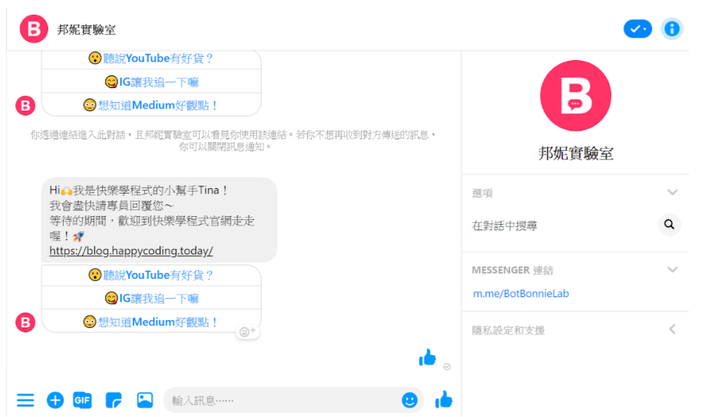Click the 邦妮實驗室 name in the header
This screenshot has height=417, width=720.
click(x=86, y=30)
